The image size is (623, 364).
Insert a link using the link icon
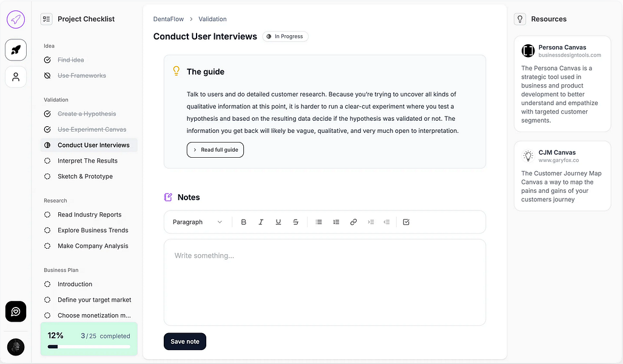[354, 222]
